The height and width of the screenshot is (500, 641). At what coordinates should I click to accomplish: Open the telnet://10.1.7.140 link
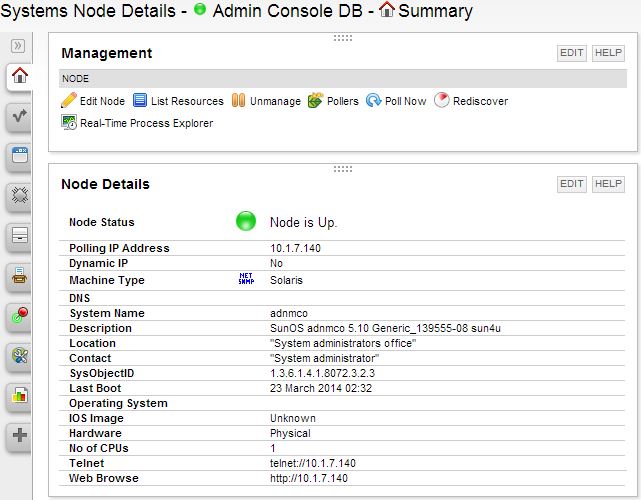tap(313, 463)
